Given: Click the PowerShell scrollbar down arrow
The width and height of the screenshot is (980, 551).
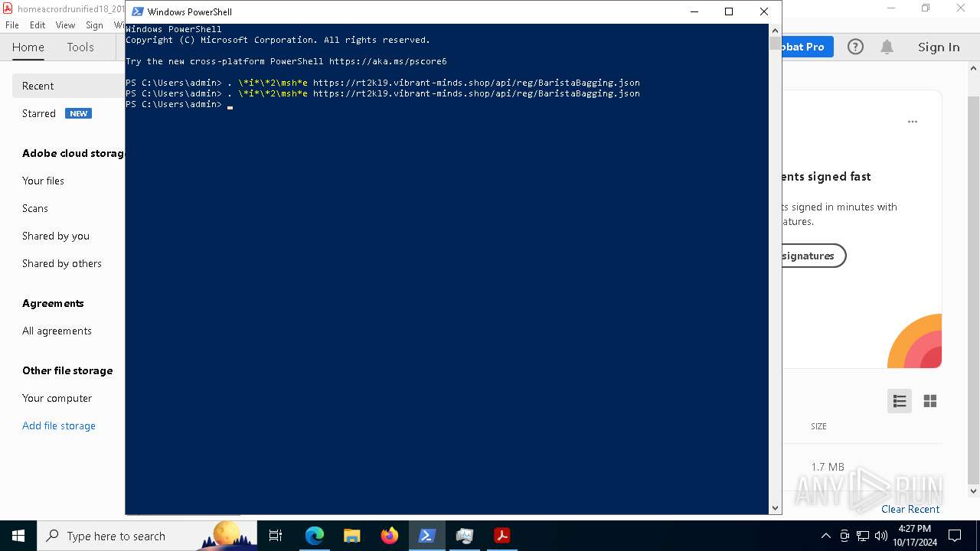Looking at the screenshot, I should (x=775, y=508).
